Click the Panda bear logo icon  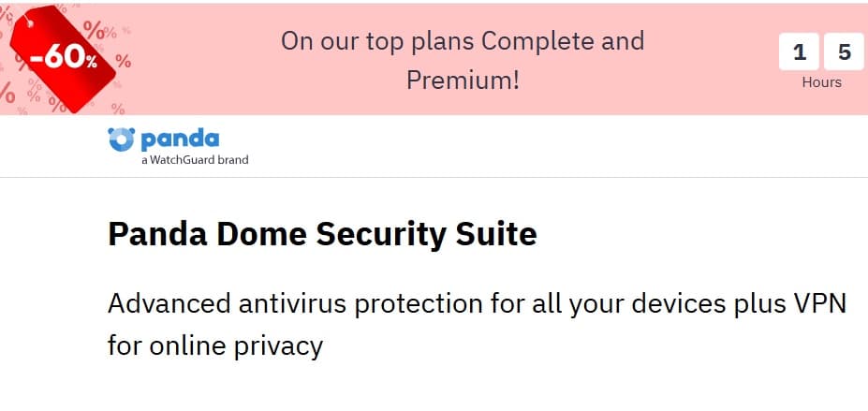(x=122, y=139)
